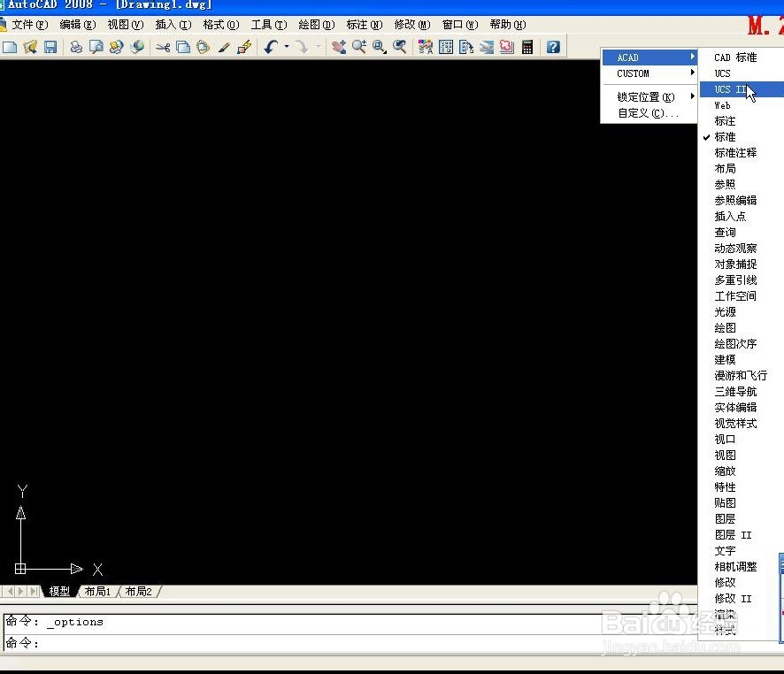This screenshot has width=784, height=674.
Task: Enable the 修改 II toolbar
Action: [x=741, y=599]
